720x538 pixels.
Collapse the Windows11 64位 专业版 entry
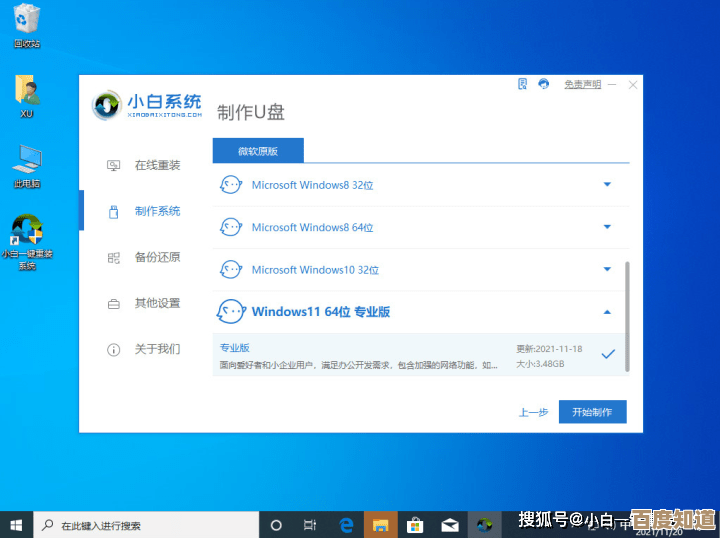pos(607,312)
